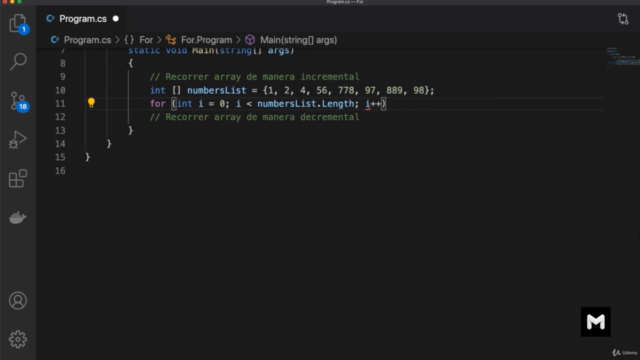Click the code minimap
The image size is (640, 360).
click(623, 58)
